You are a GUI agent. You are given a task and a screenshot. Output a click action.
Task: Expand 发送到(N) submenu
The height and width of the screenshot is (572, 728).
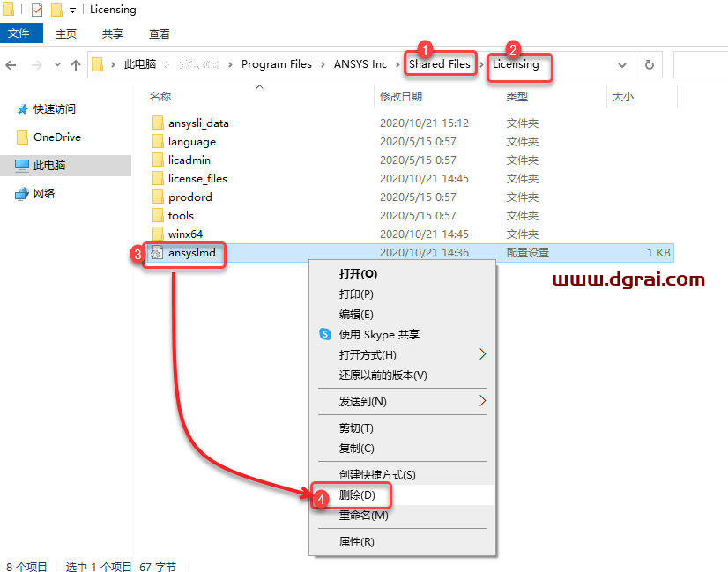click(x=402, y=402)
